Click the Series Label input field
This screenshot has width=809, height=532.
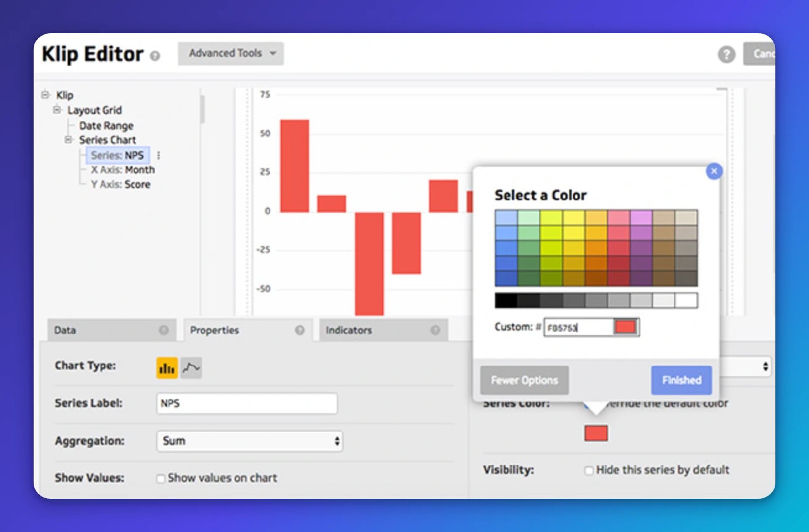pyautogui.click(x=247, y=403)
